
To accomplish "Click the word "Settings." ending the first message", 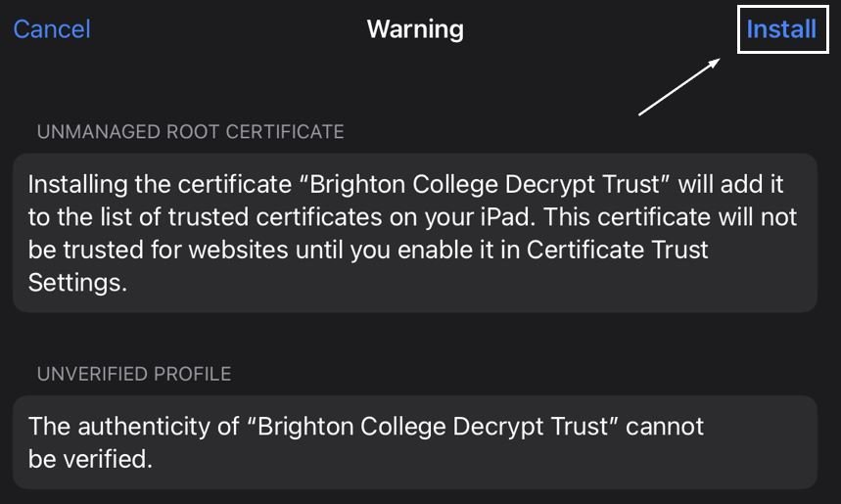I will click(x=77, y=283).
